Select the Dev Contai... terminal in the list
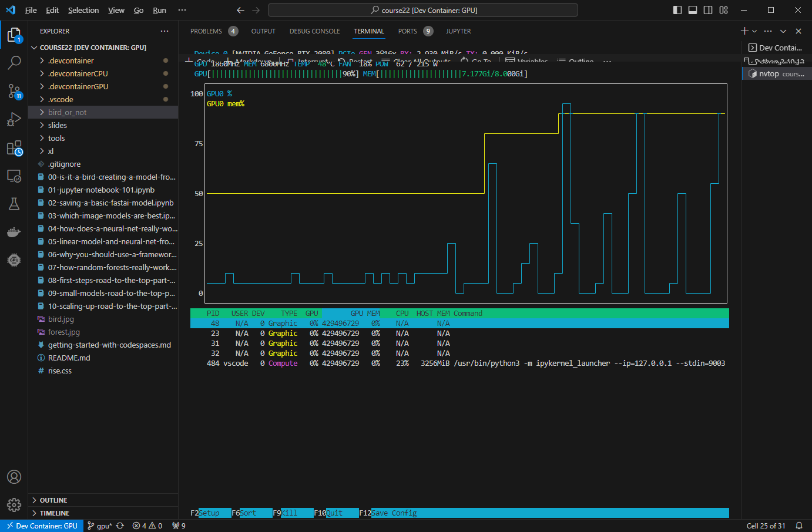The height and width of the screenshot is (532, 812). pyautogui.click(x=776, y=48)
